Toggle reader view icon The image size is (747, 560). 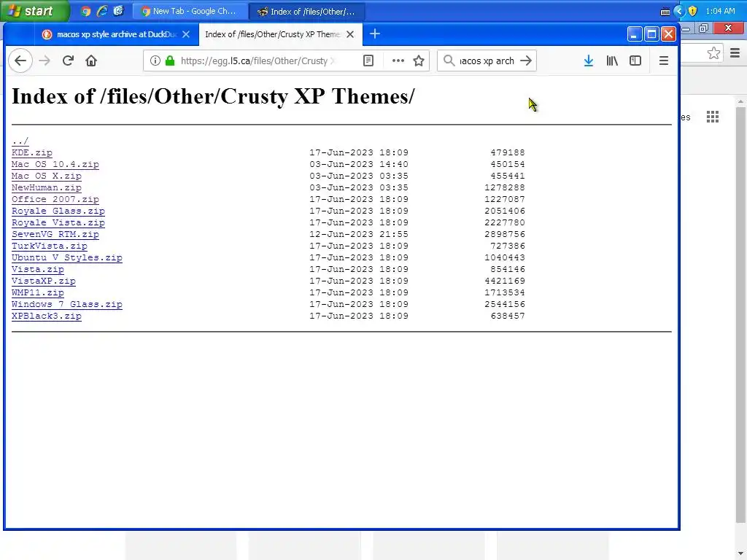click(x=368, y=61)
